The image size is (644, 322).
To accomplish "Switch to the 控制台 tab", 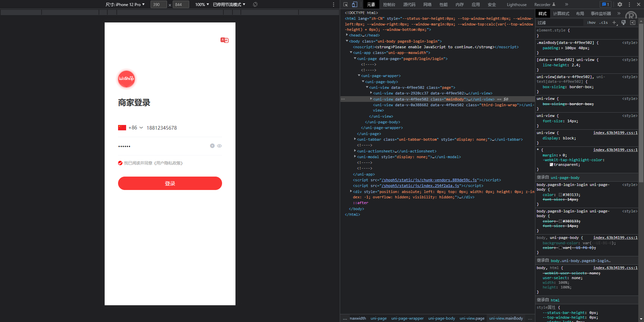I will (389, 4).
